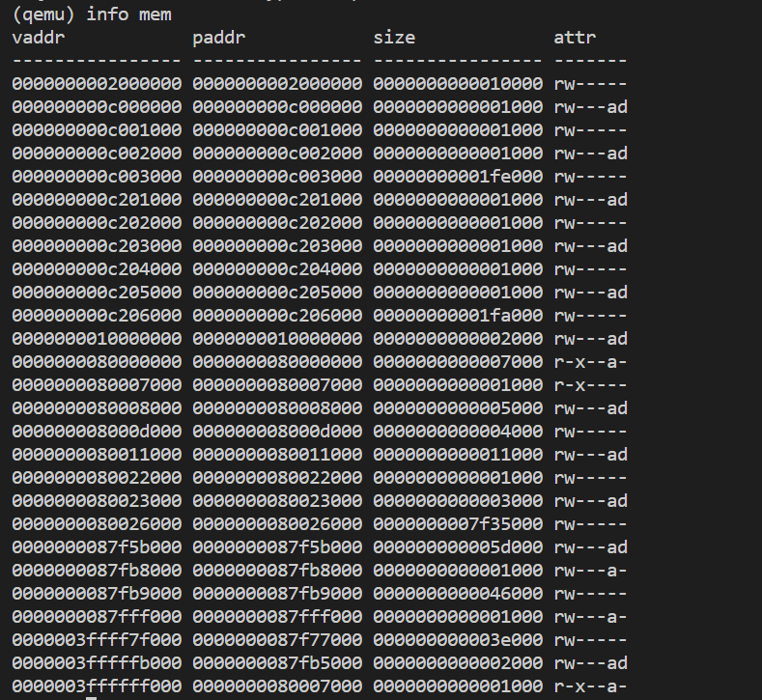Click vaddr cell 0000000080007000
Viewport: 762px width, 700px height.
98,384
